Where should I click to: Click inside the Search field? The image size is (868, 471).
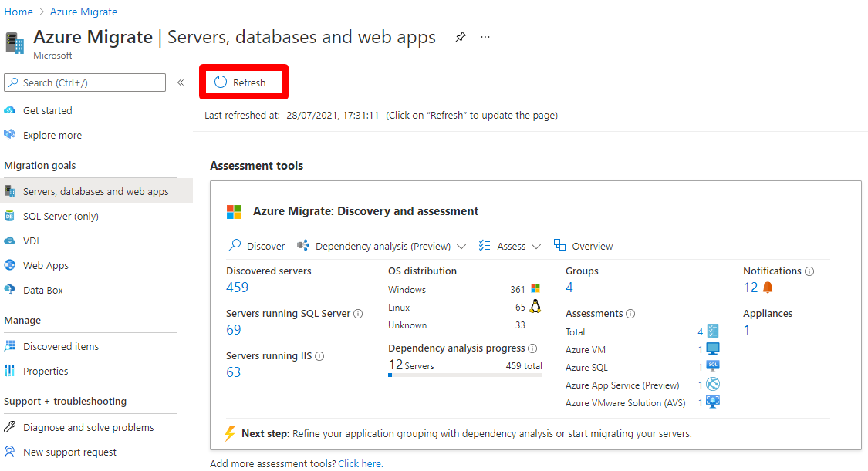[x=85, y=82]
